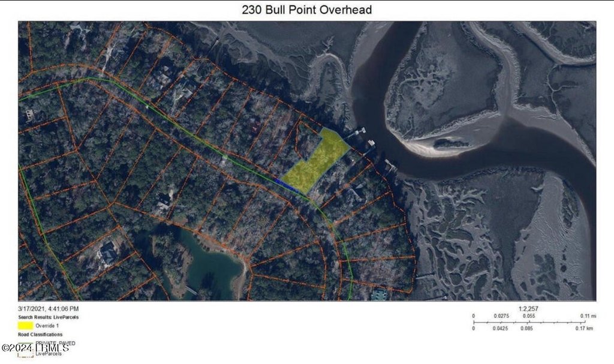
Task: Click the "230 Bull Point Overhead" title
Action: click(306, 10)
